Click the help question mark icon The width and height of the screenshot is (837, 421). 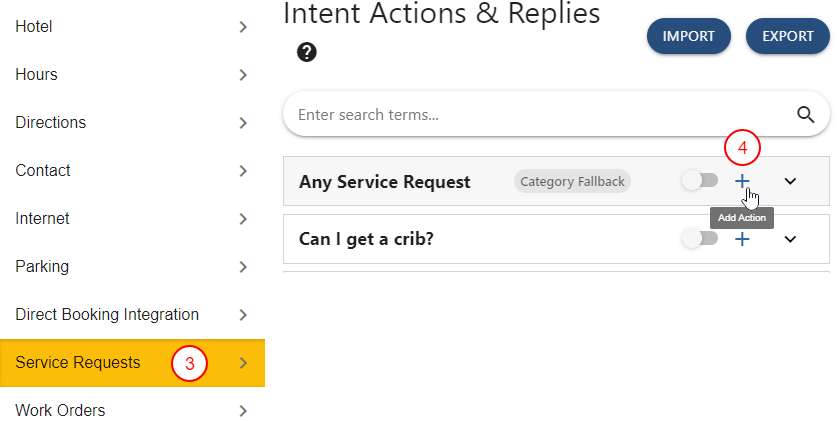[x=307, y=52]
